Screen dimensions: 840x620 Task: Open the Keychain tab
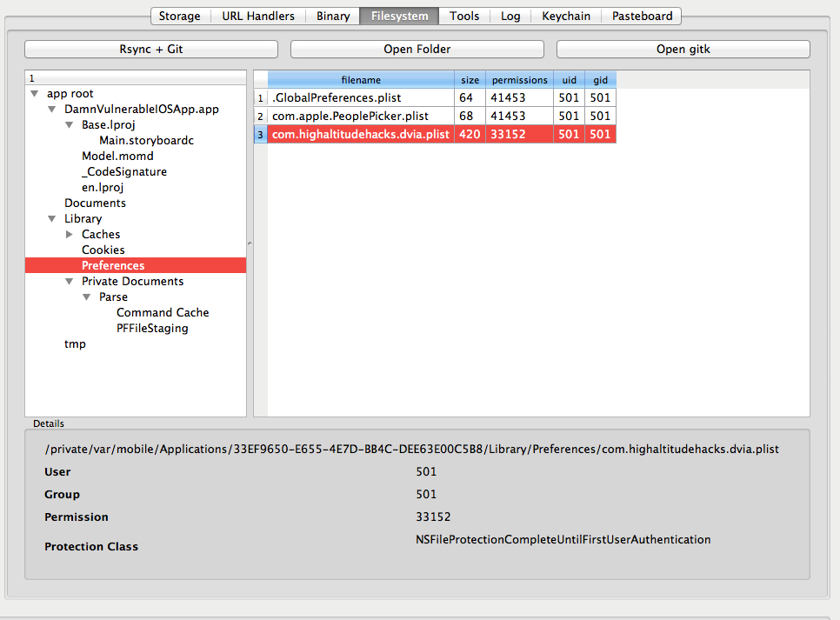(x=566, y=16)
